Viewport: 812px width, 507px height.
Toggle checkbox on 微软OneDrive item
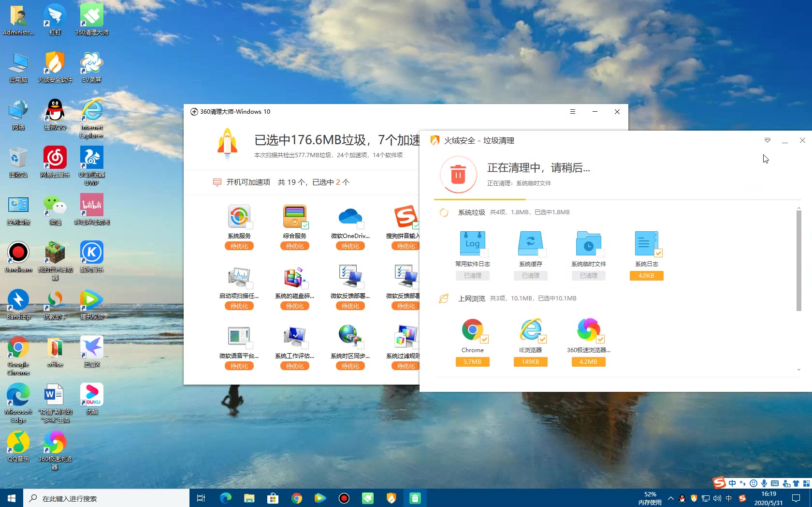pos(361,225)
